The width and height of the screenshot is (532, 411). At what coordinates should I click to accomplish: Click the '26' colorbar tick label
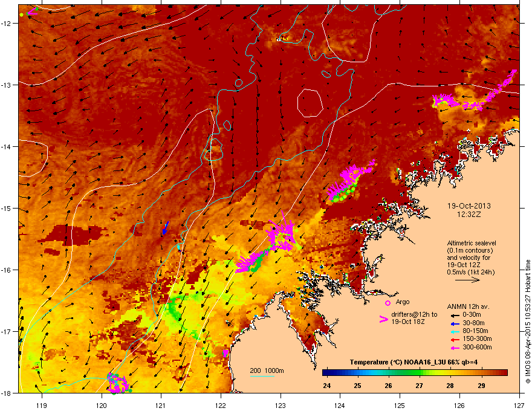pos(389,386)
